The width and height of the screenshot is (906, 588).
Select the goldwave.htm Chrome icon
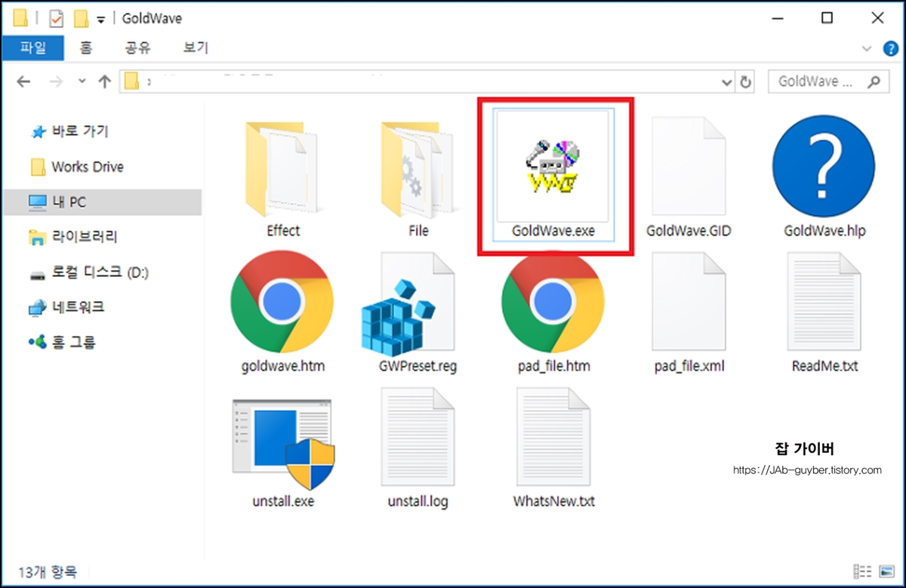282,302
